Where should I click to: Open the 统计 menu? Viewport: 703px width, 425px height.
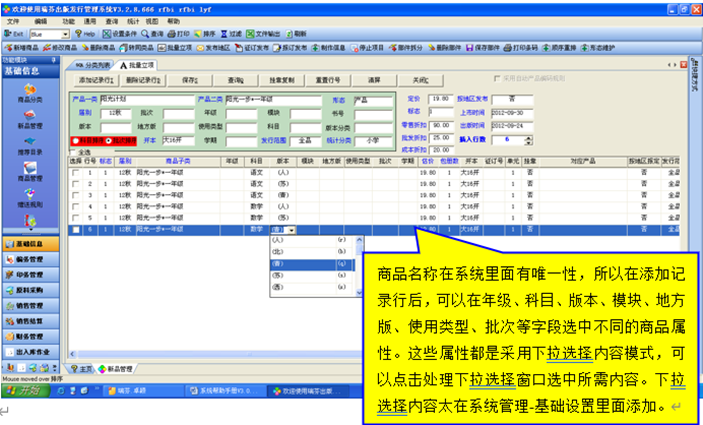[x=133, y=22]
